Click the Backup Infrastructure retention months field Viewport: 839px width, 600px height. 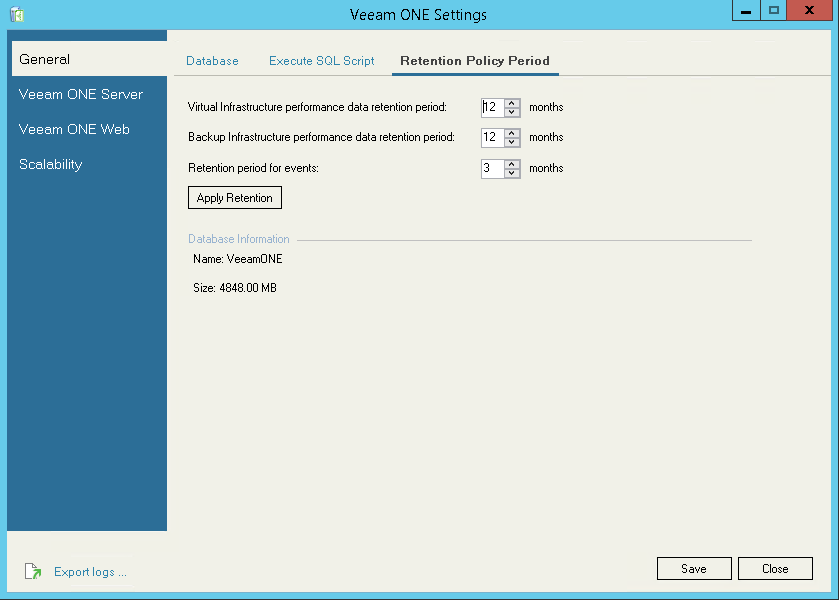click(492, 137)
